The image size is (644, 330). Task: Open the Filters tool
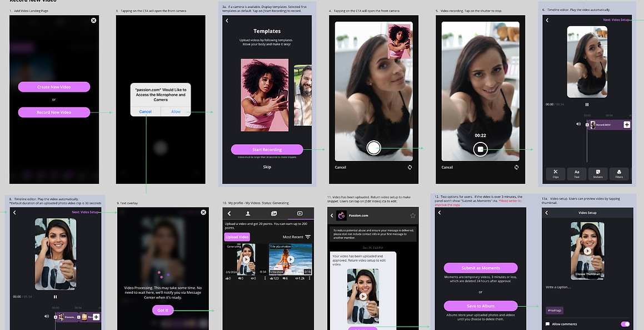point(619,174)
